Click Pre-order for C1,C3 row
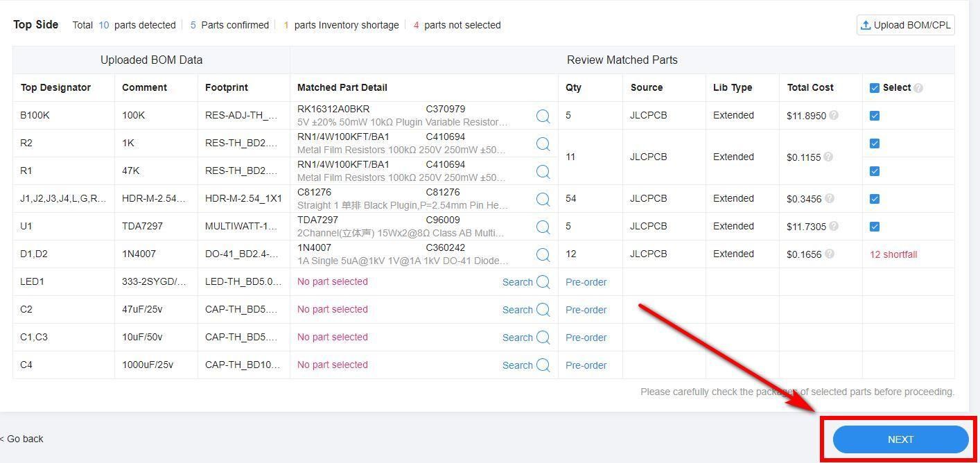The width and height of the screenshot is (980, 463). tap(586, 338)
